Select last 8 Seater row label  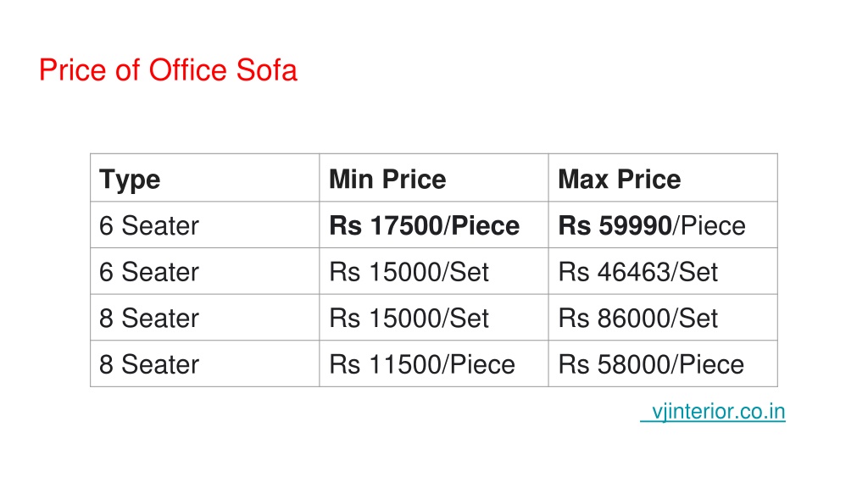tap(149, 364)
